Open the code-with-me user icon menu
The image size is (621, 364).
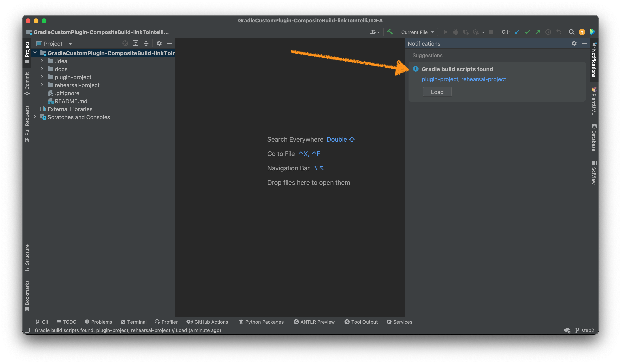(375, 32)
